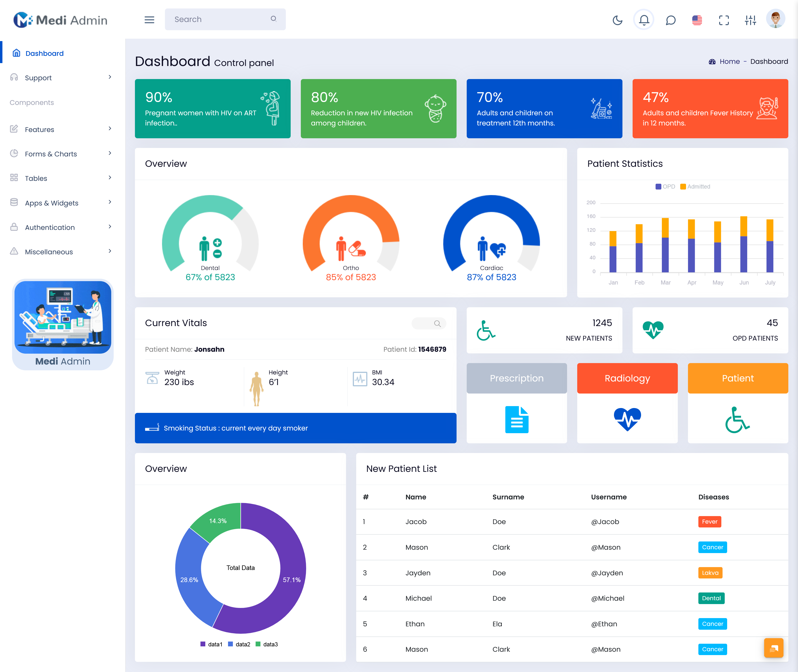
Task: Expand Miscellaneous submenu chevron
Action: click(110, 251)
